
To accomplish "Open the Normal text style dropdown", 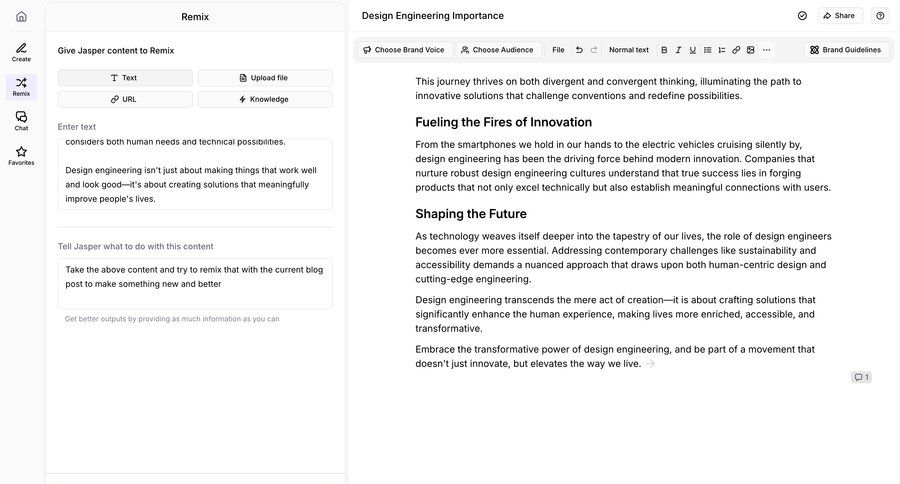I will [x=629, y=50].
